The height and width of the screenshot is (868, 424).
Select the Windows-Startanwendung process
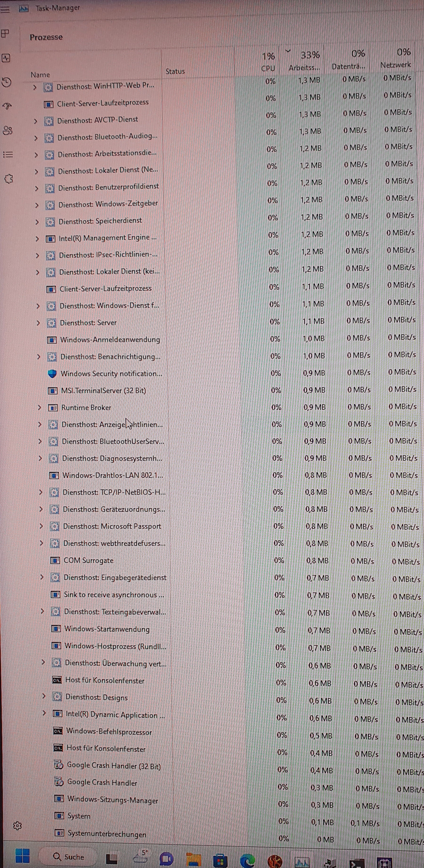point(107,629)
